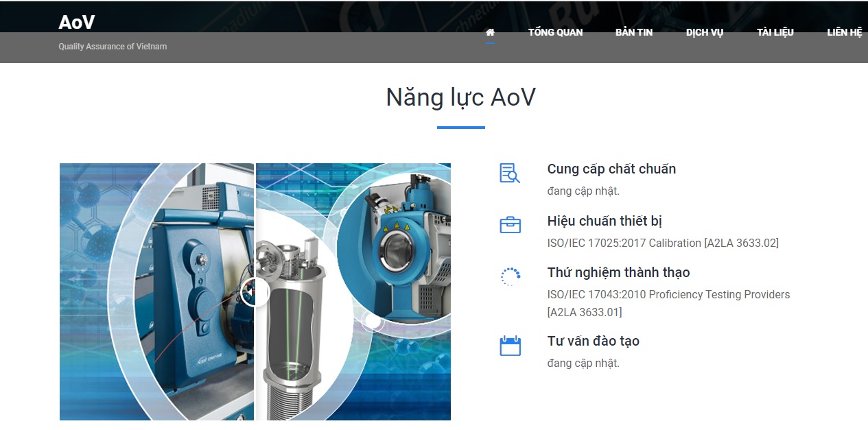The width and height of the screenshot is (868, 430).
Task: Open the Cung cấp chất chuẩn title
Action: [611, 169]
